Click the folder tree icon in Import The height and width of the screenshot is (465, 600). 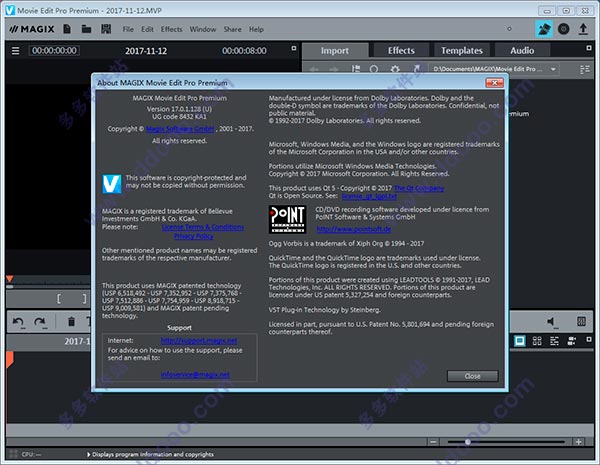tap(356, 69)
